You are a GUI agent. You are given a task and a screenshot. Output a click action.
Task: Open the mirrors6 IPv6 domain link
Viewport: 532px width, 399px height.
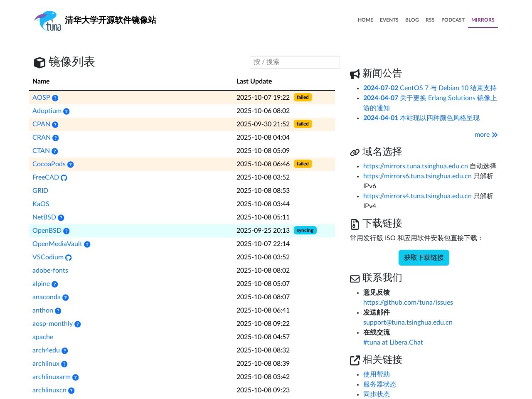(417, 176)
